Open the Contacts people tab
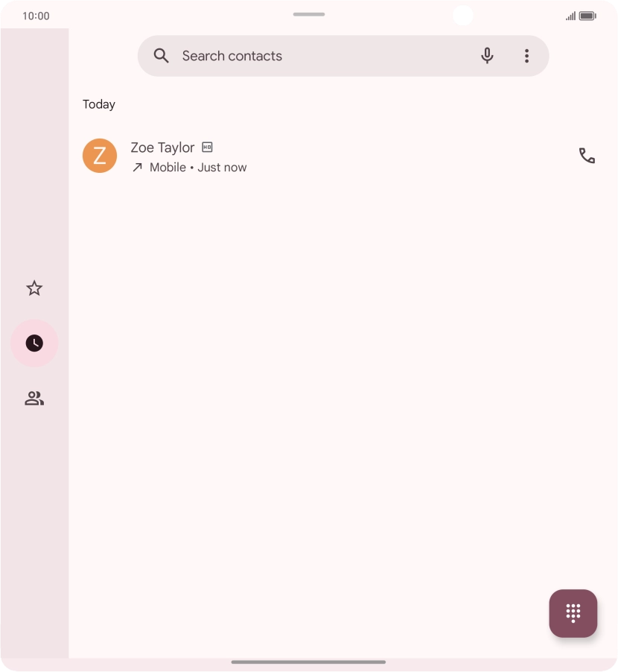This screenshot has width=618, height=672. [34, 399]
